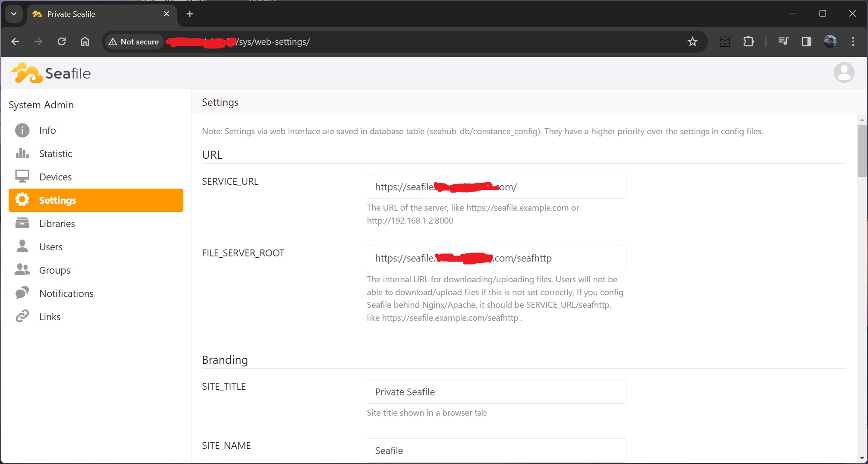
Task: Open Chrome's three-dot menu
Action: click(x=853, y=41)
